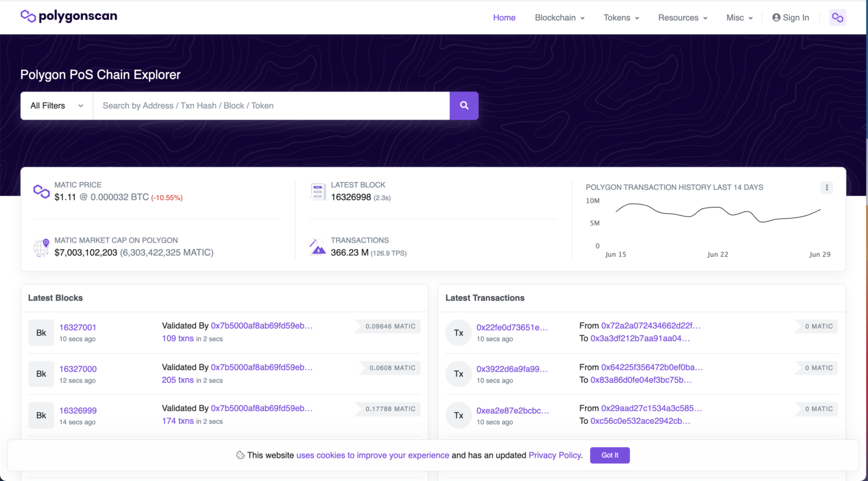This screenshot has width=868, height=481.
Task: Open the All Filters dropdown
Action: click(x=57, y=106)
